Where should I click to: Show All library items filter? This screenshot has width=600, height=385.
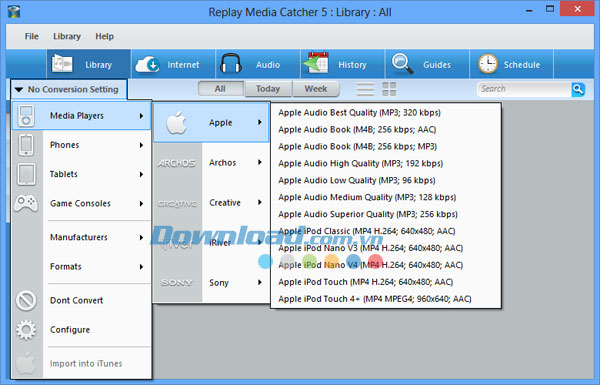[x=220, y=89]
